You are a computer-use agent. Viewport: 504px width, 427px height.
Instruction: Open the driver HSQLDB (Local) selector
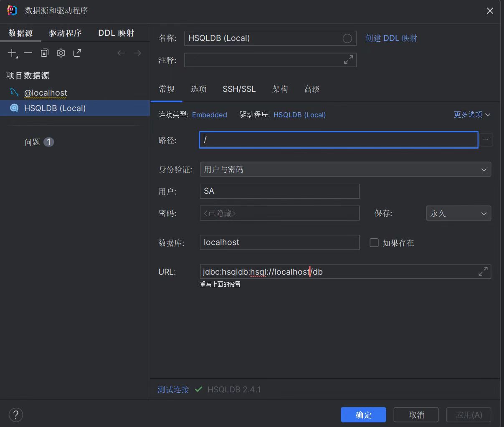coord(299,115)
